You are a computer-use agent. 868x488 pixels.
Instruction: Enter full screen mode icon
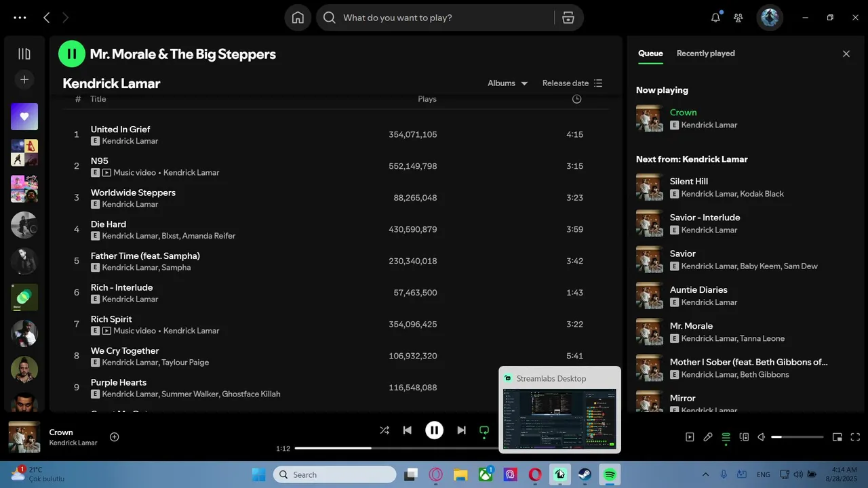pos(855,437)
